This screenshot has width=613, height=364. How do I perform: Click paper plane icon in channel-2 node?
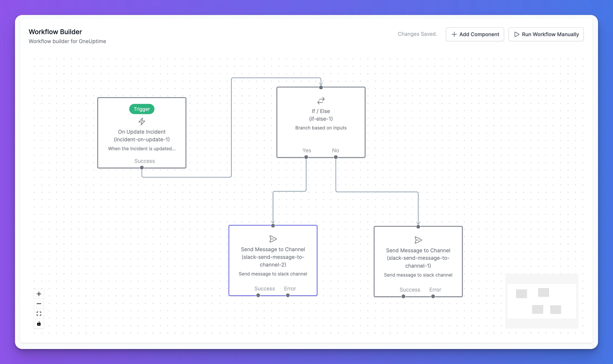273,239
